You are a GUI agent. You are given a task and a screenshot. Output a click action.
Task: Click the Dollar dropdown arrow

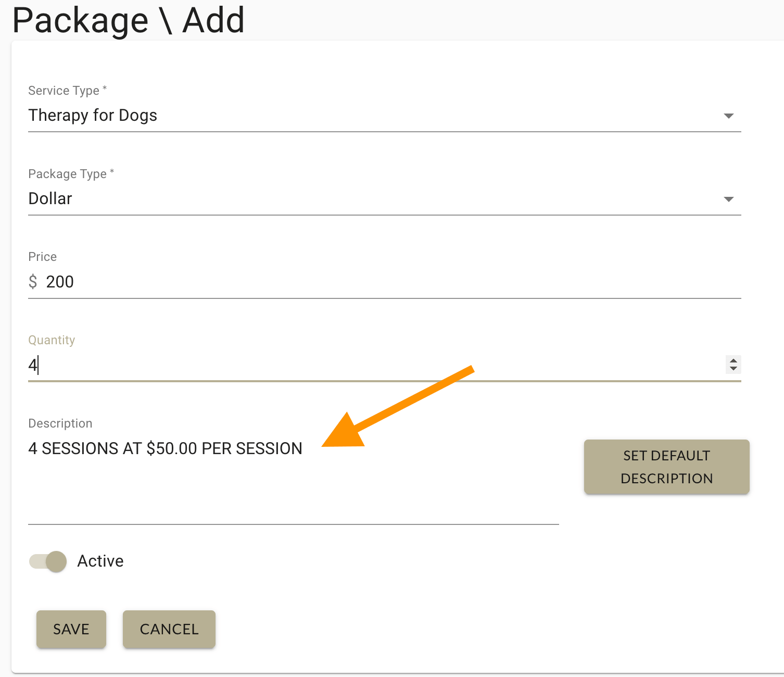click(x=729, y=198)
